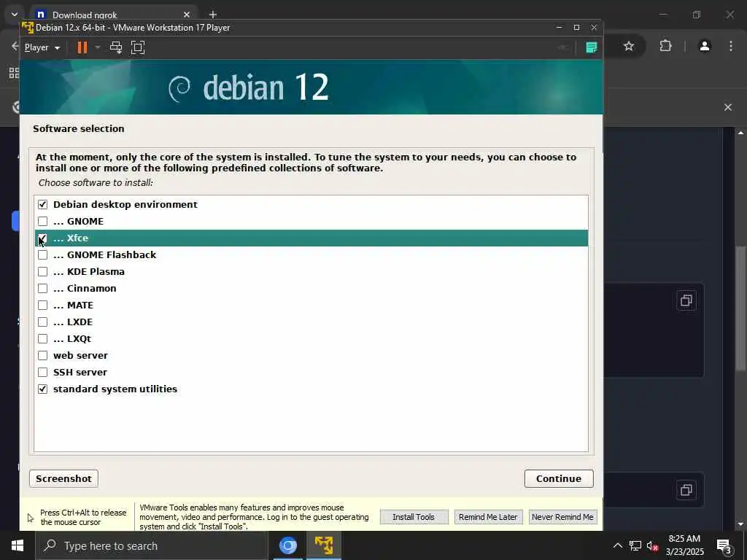Viewport: 747px width, 560px height.
Task: Dismiss the browser banner with X icon
Action: coord(728,107)
